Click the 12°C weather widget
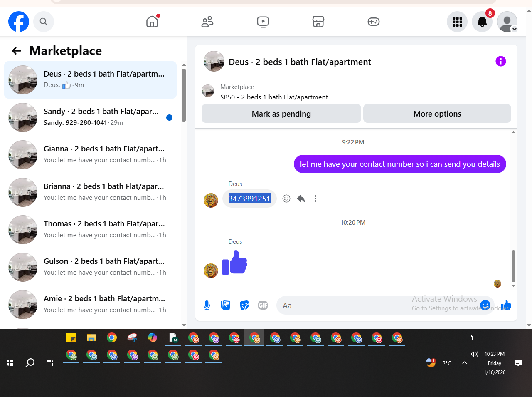Image resolution: width=532 pixels, height=397 pixels. coord(439,363)
